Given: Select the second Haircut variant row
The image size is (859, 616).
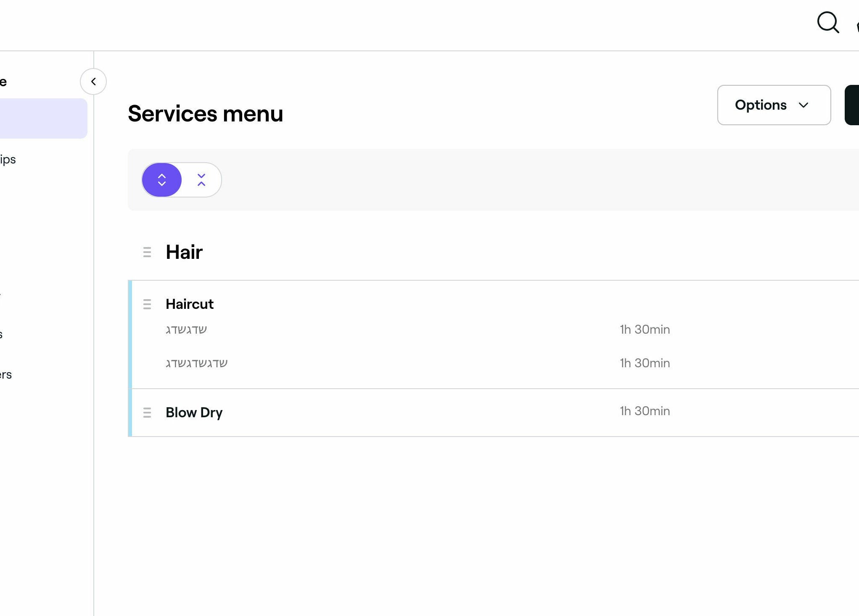Looking at the screenshot, I should (196, 363).
